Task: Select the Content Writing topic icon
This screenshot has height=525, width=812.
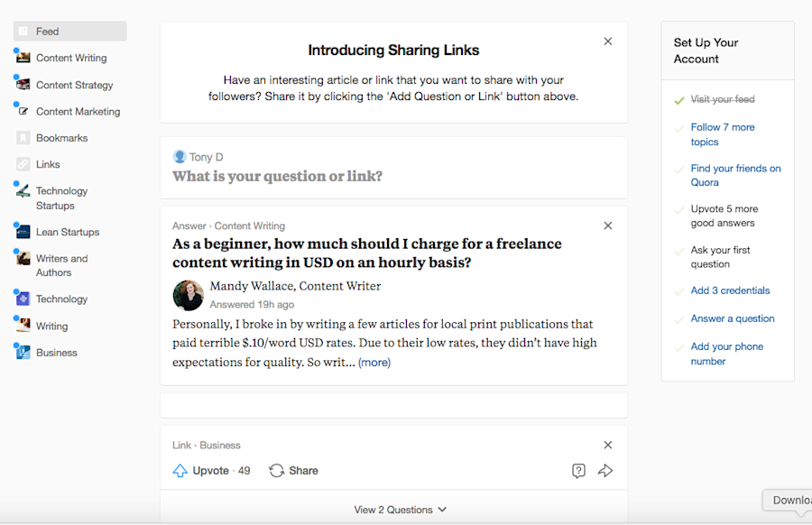Action: [23, 57]
